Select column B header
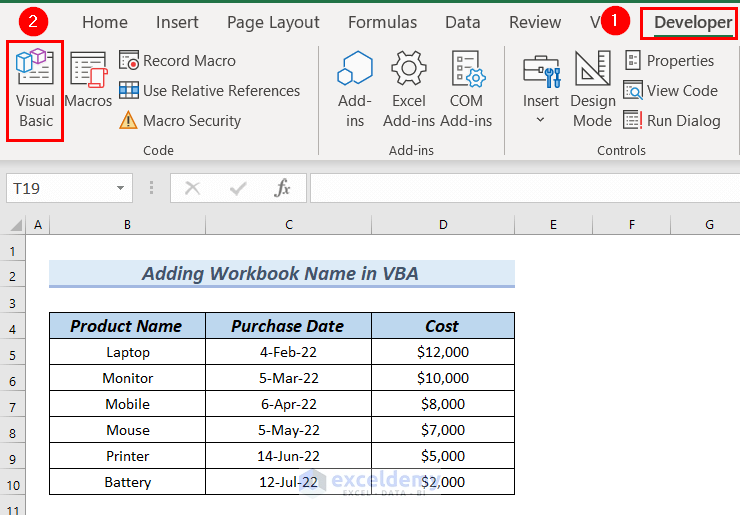 (x=127, y=225)
